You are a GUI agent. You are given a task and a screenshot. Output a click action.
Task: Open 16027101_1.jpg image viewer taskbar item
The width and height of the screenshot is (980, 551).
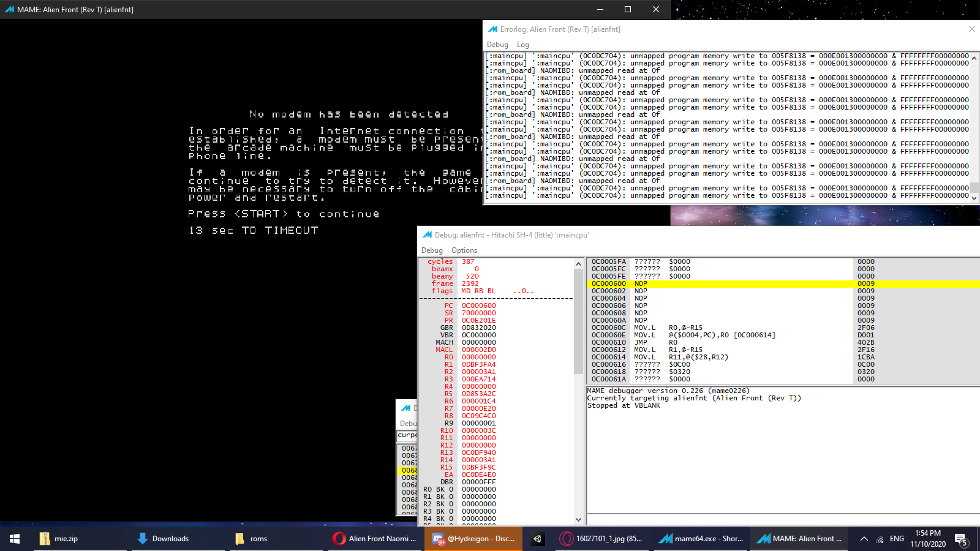(602, 539)
